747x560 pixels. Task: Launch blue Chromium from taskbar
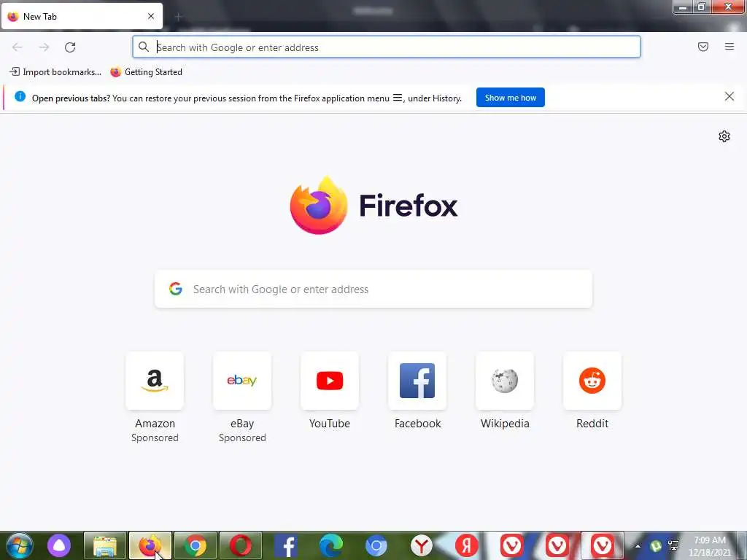376,545
